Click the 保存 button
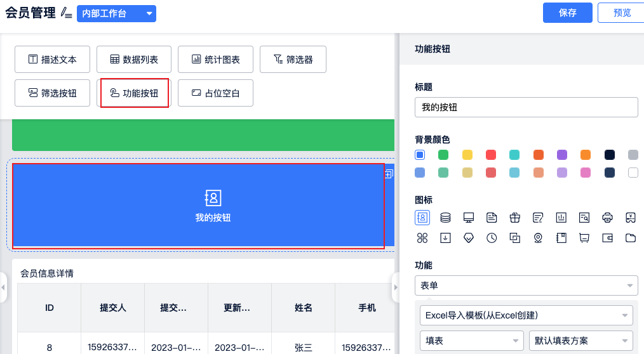This screenshot has height=354, width=644. click(x=567, y=13)
